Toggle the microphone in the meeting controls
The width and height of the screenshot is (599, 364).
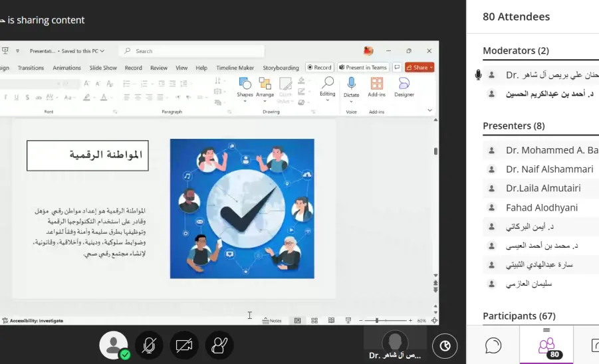(x=149, y=345)
